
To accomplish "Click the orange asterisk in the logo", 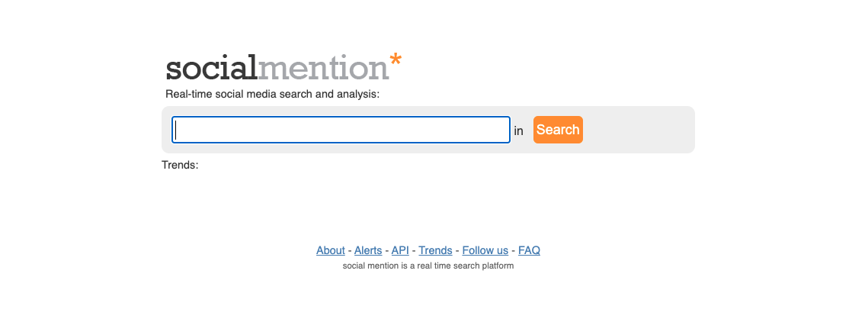I will [x=396, y=60].
